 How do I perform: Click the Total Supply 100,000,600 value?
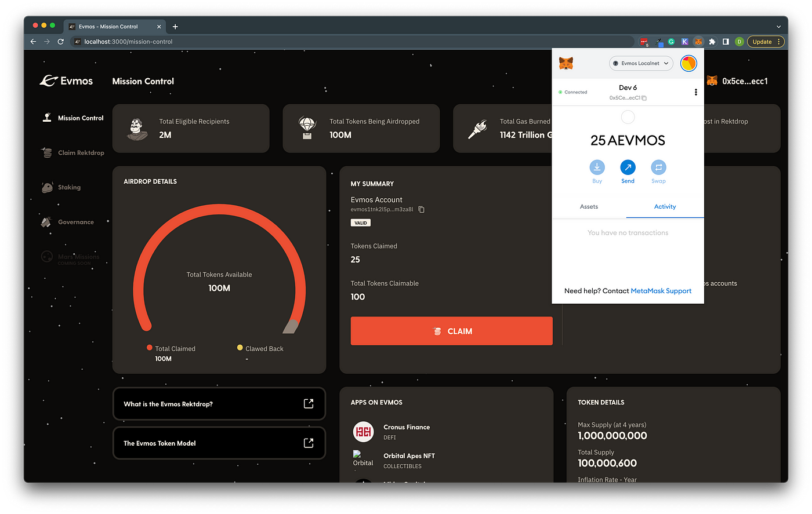[x=607, y=463]
